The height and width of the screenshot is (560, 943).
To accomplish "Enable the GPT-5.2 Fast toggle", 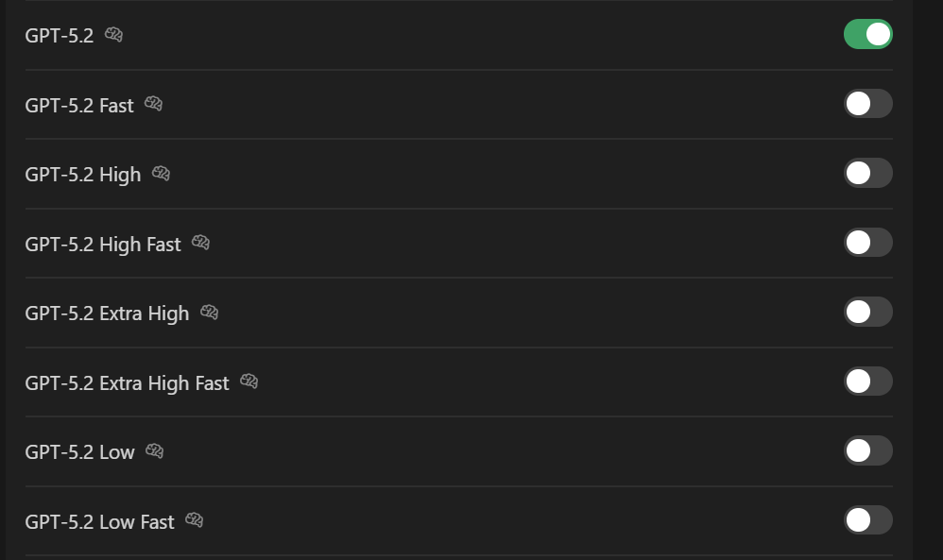I will (867, 104).
